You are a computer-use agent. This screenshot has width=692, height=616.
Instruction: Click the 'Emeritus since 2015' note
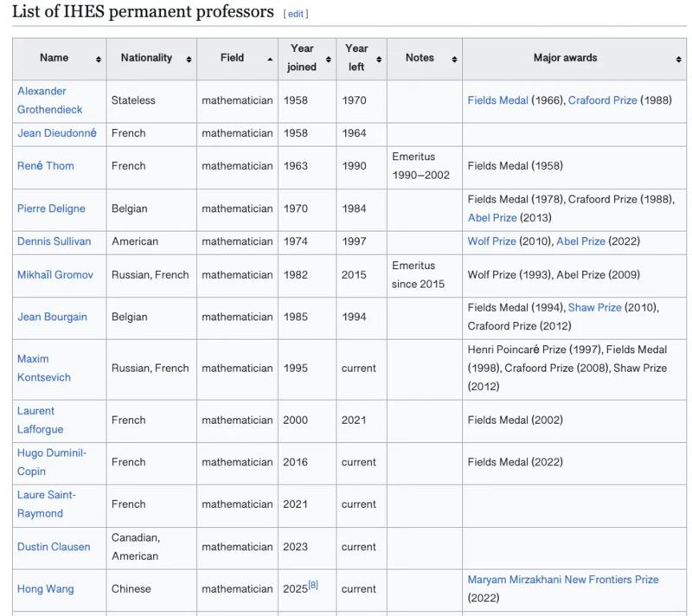418,275
